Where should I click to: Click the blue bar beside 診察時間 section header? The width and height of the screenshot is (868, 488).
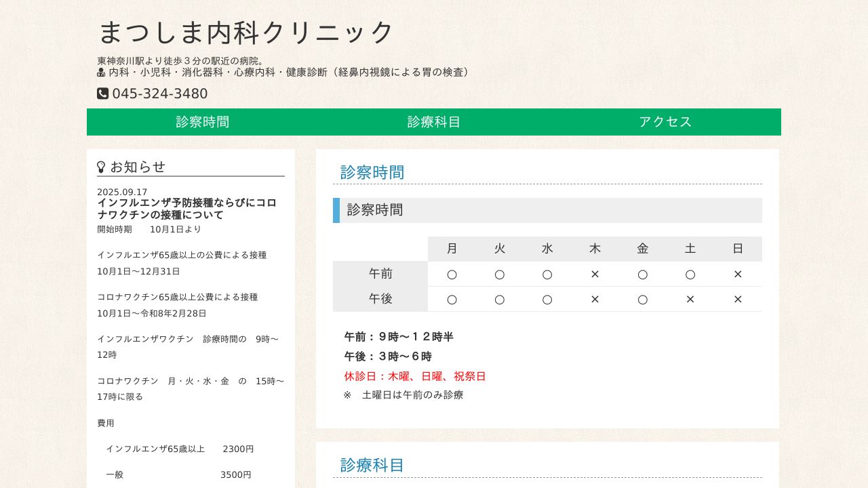(x=335, y=210)
